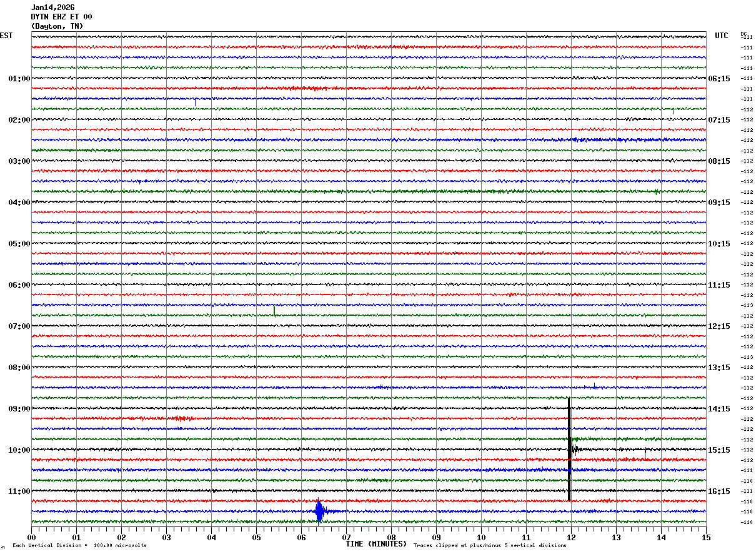The height and width of the screenshot is (554, 756).
Task: Click the blue seismic burst near minute 6
Action: (x=319, y=511)
